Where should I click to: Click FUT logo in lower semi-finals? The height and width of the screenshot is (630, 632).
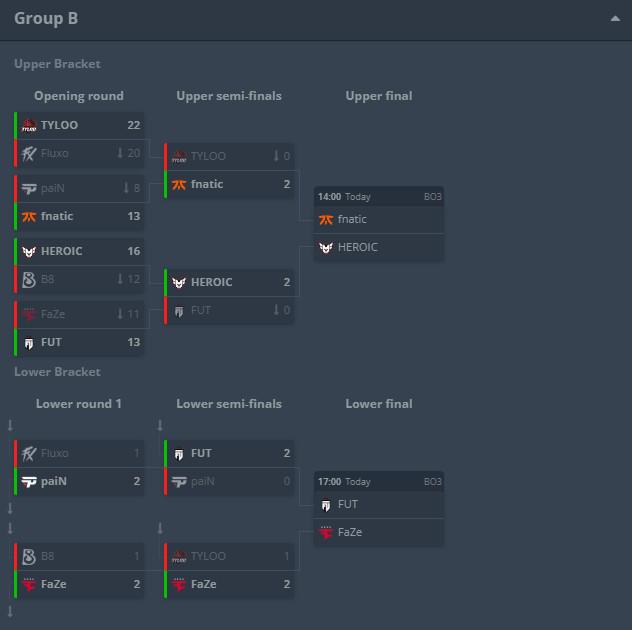click(x=179, y=453)
